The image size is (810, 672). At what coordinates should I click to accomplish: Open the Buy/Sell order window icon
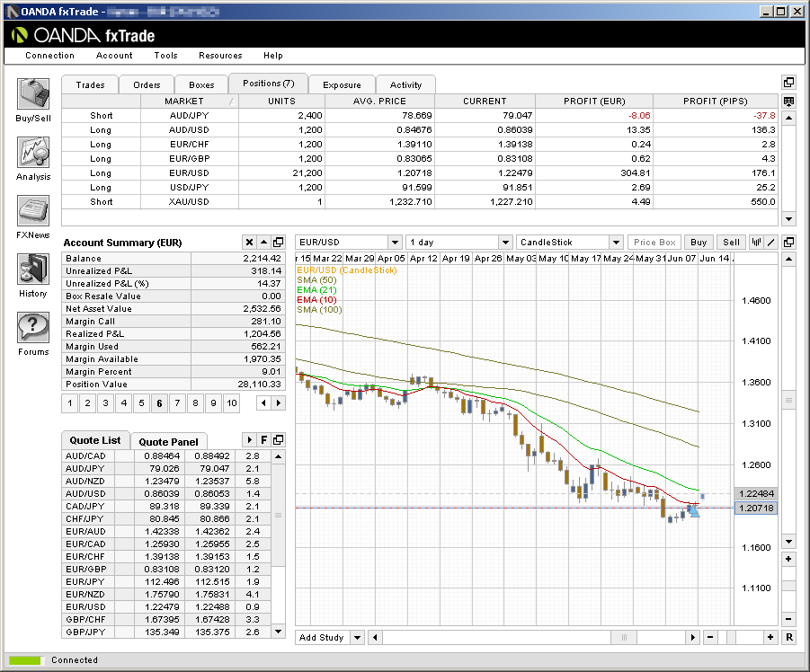pyautogui.click(x=33, y=94)
